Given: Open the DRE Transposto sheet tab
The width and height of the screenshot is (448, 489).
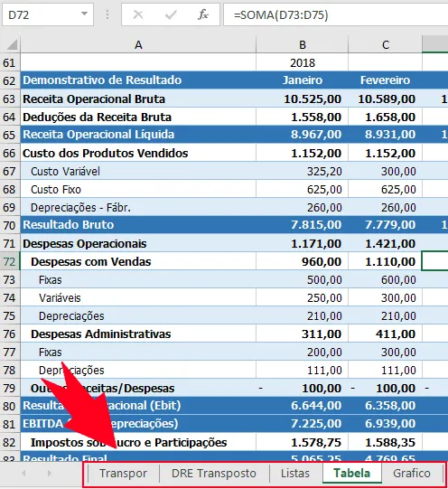Looking at the screenshot, I should pyautogui.click(x=214, y=474).
